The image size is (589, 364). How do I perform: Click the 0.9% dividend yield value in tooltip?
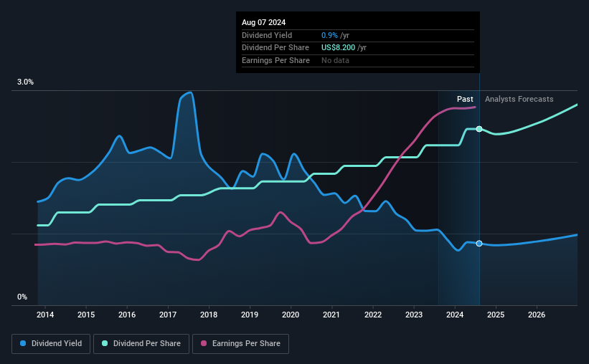(329, 35)
